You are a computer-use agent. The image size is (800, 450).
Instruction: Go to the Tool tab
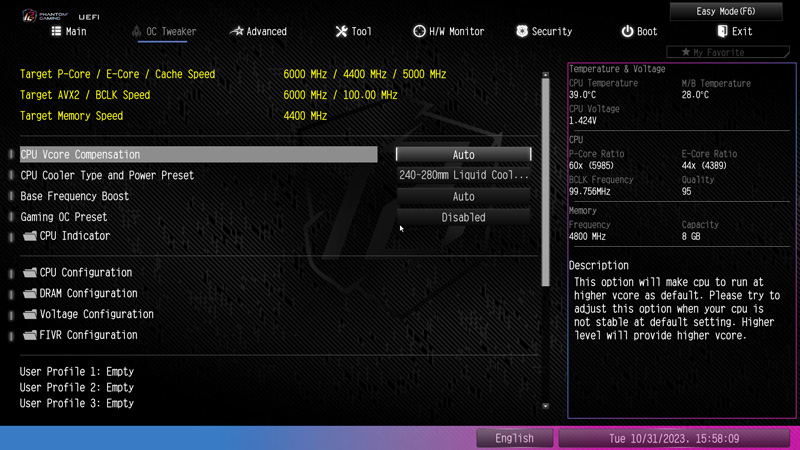tap(354, 32)
